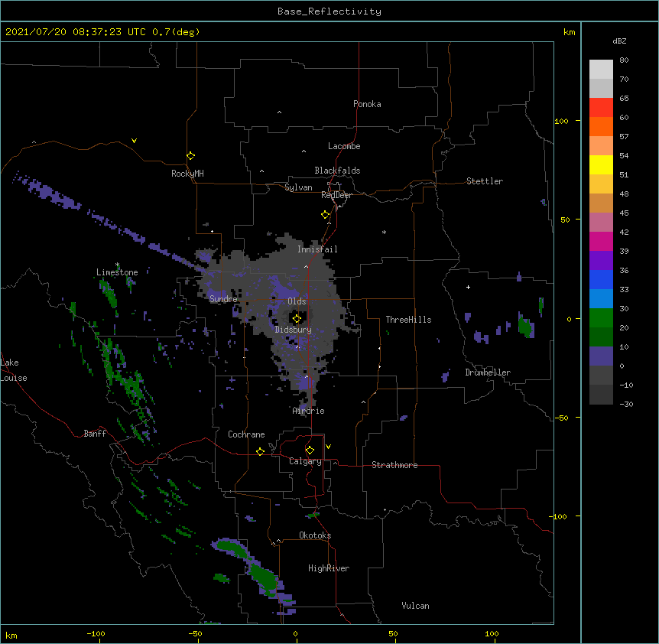Image resolution: width=659 pixels, height=644 pixels.
Task: Pick the slate purple swatch between 10 and 0 dBZ
Action: tap(601, 356)
